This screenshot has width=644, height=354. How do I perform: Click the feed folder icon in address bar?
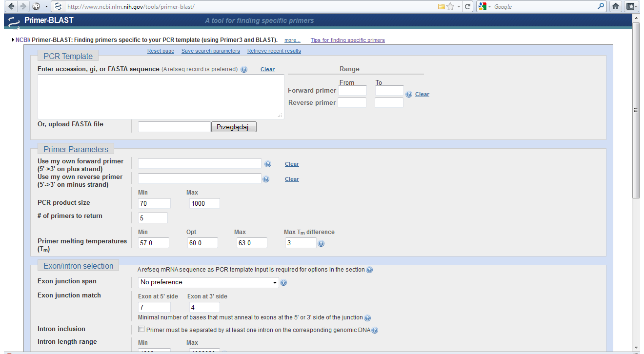(441, 6)
